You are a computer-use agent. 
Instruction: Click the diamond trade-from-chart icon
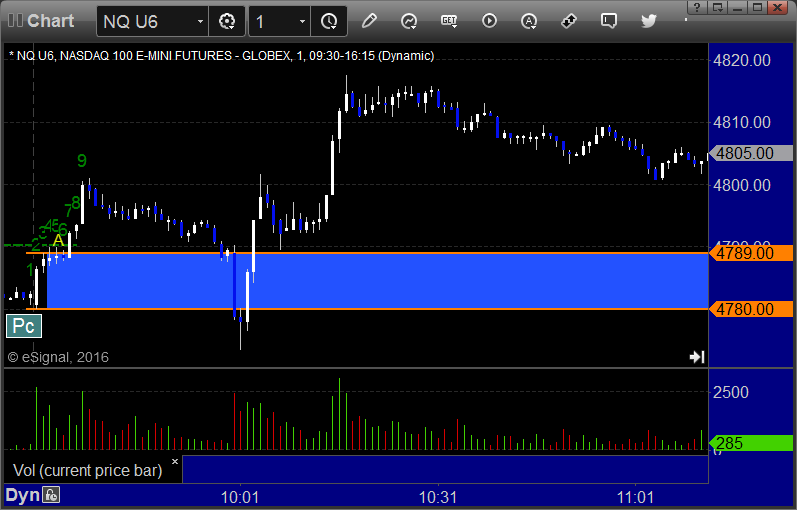(x=568, y=21)
